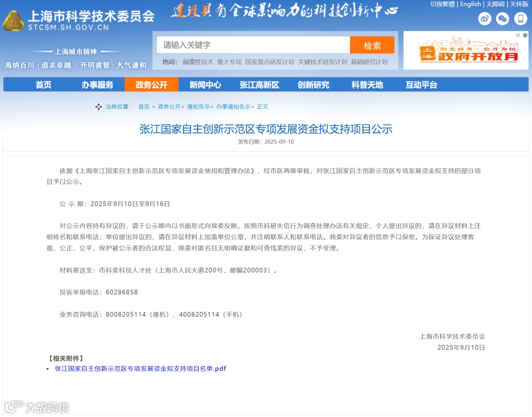The width and height of the screenshot is (532, 417).
Task: Click the site emblem logo
Action: click(13, 21)
